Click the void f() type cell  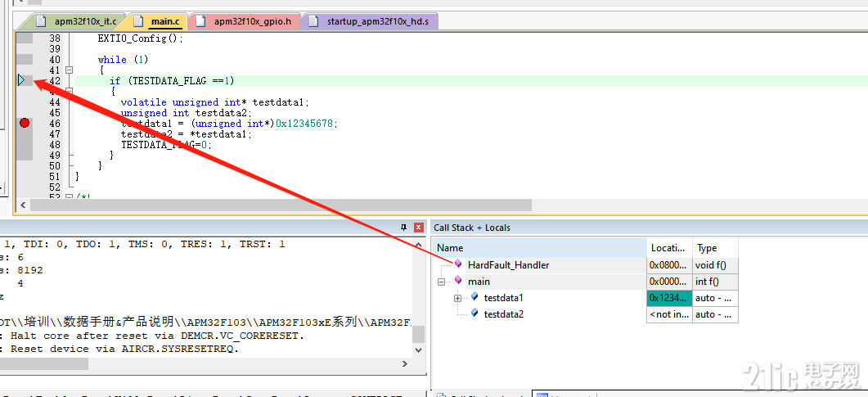[x=715, y=265]
